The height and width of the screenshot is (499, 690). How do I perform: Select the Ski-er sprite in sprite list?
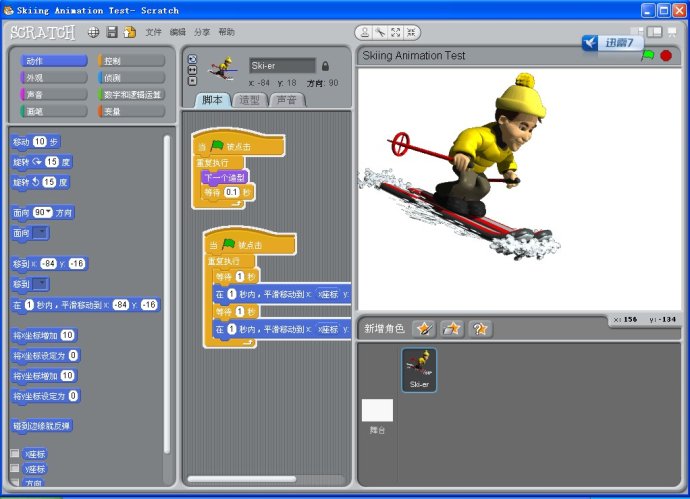click(x=419, y=370)
